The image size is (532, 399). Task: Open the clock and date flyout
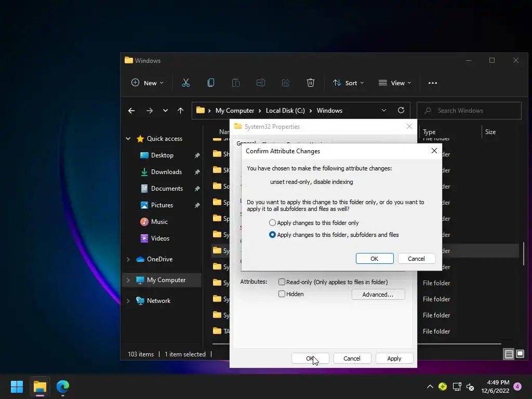click(x=495, y=387)
